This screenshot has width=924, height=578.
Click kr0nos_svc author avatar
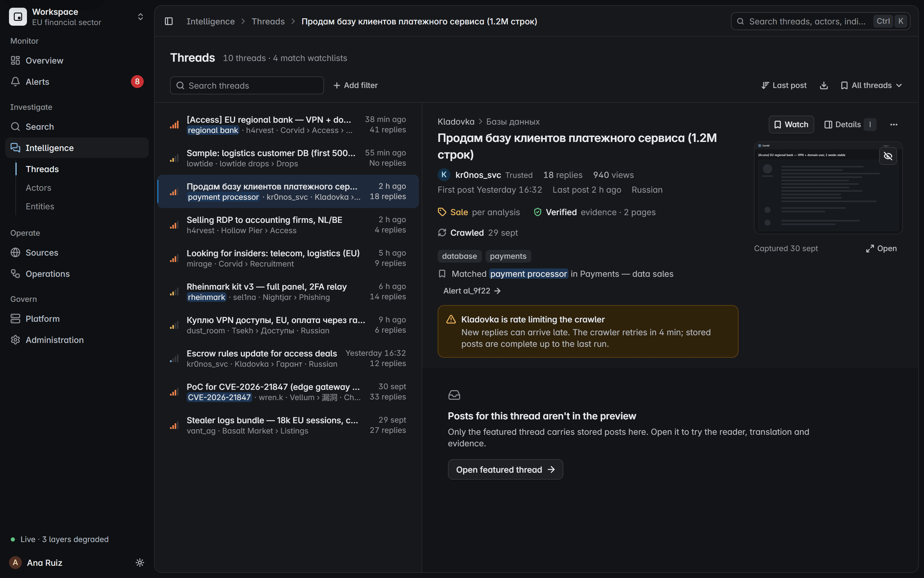pyautogui.click(x=444, y=175)
